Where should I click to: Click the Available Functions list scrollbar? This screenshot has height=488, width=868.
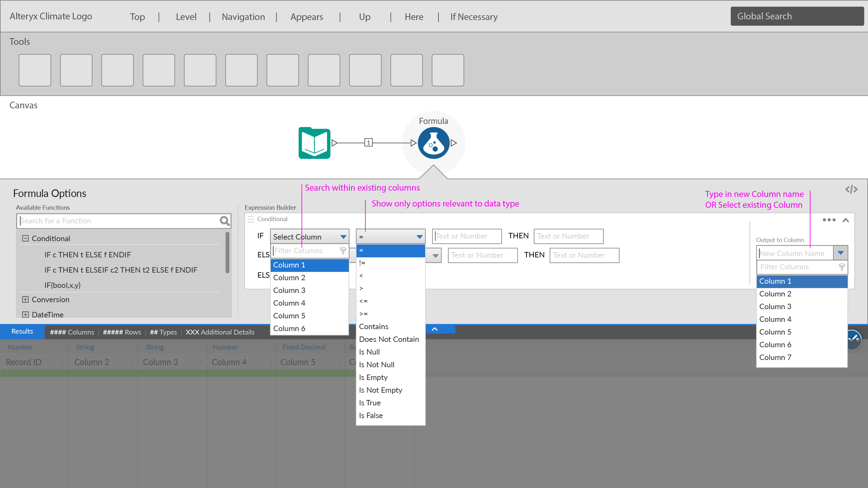(227, 253)
